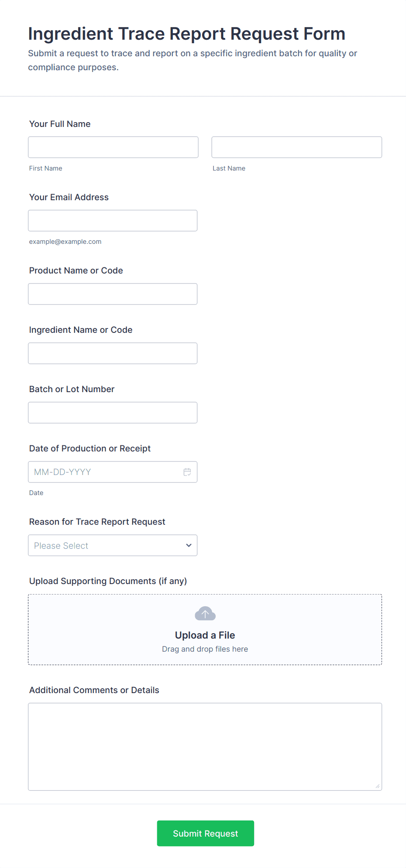Select the Email Address text box

point(113,221)
